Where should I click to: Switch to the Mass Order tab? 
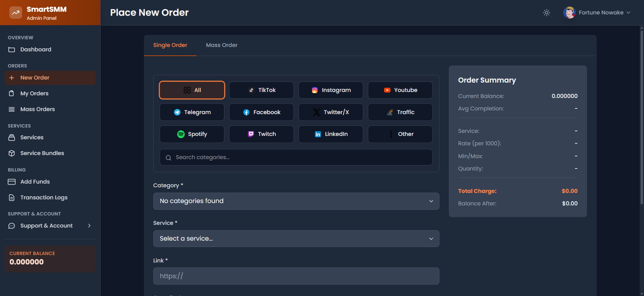(222, 45)
